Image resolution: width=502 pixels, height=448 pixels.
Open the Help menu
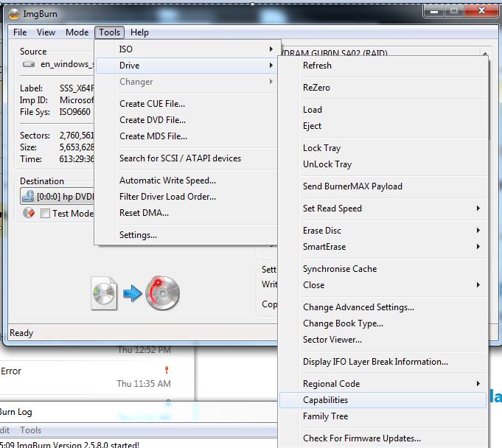click(x=139, y=32)
